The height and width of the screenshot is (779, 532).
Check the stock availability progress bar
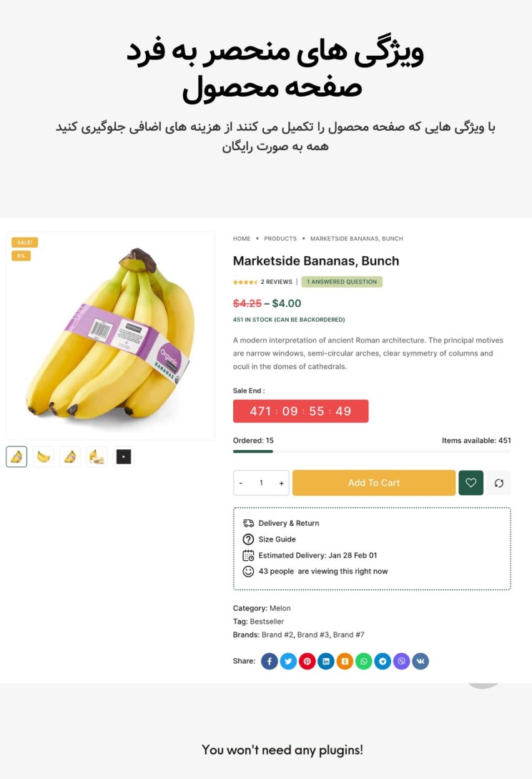tap(372, 451)
